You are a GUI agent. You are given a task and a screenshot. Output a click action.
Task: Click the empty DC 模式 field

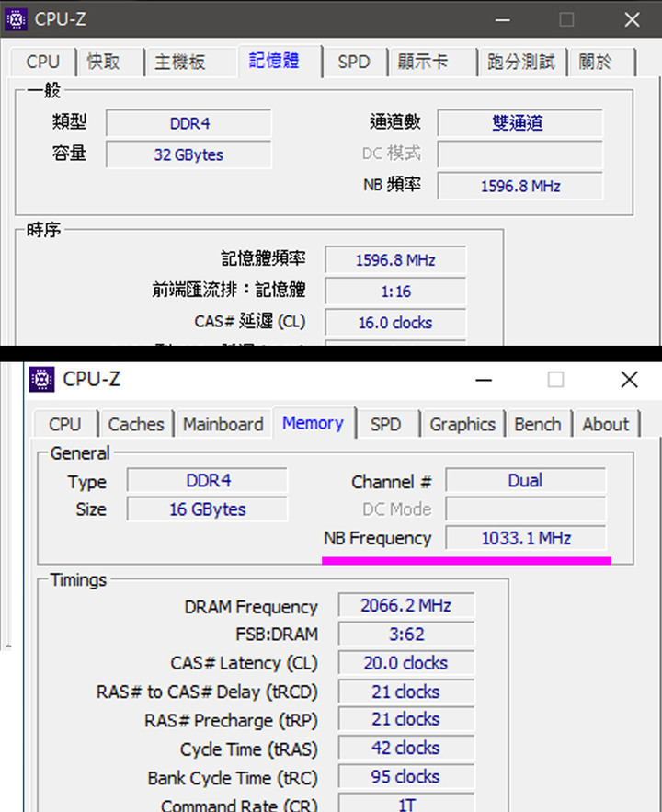(519, 154)
